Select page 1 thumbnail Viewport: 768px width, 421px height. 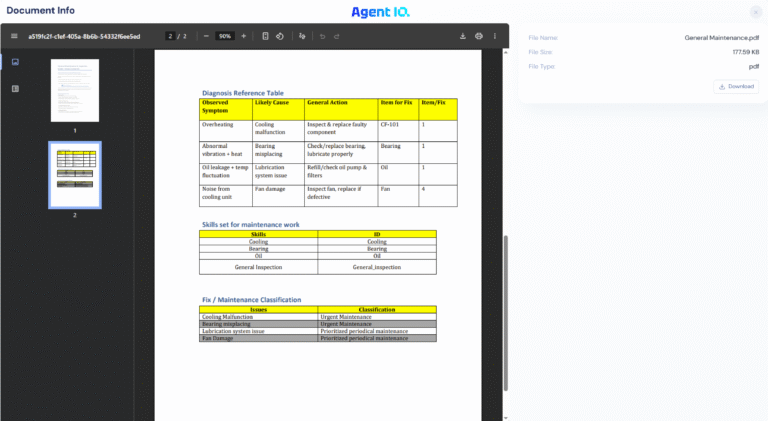[x=75, y=90]
